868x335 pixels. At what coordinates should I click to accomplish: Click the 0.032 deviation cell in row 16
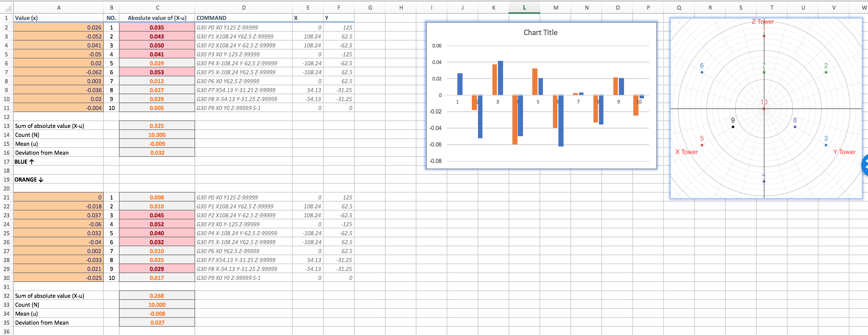click(157, 153)
